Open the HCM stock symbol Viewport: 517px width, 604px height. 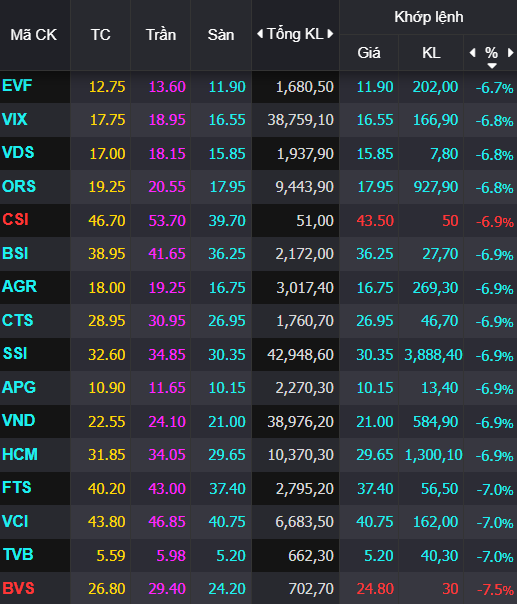tap(20, 454)
